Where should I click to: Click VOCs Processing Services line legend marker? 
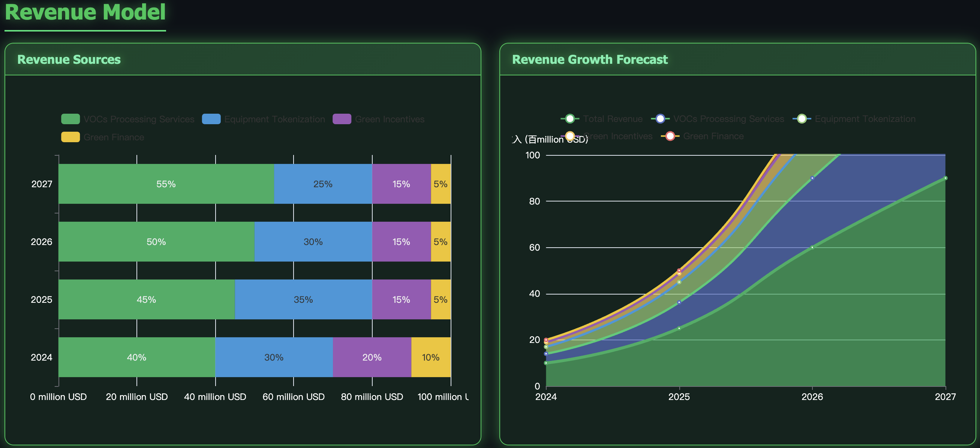(660, 119)
